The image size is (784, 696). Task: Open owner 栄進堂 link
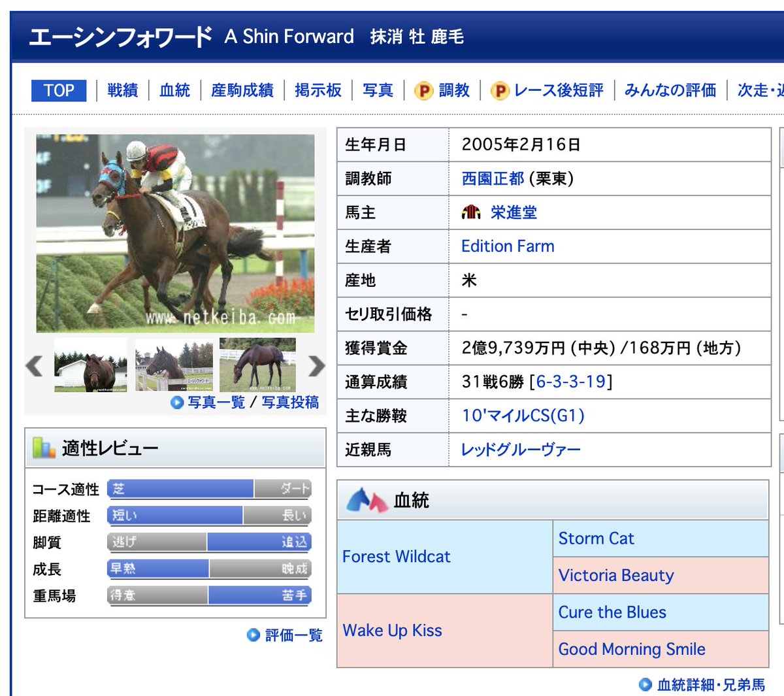point(514,212)
